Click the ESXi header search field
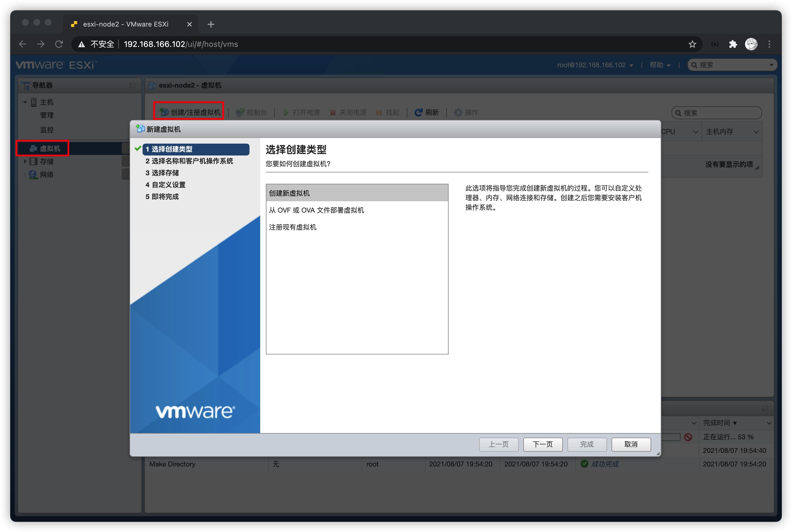 tap(730, 65)
